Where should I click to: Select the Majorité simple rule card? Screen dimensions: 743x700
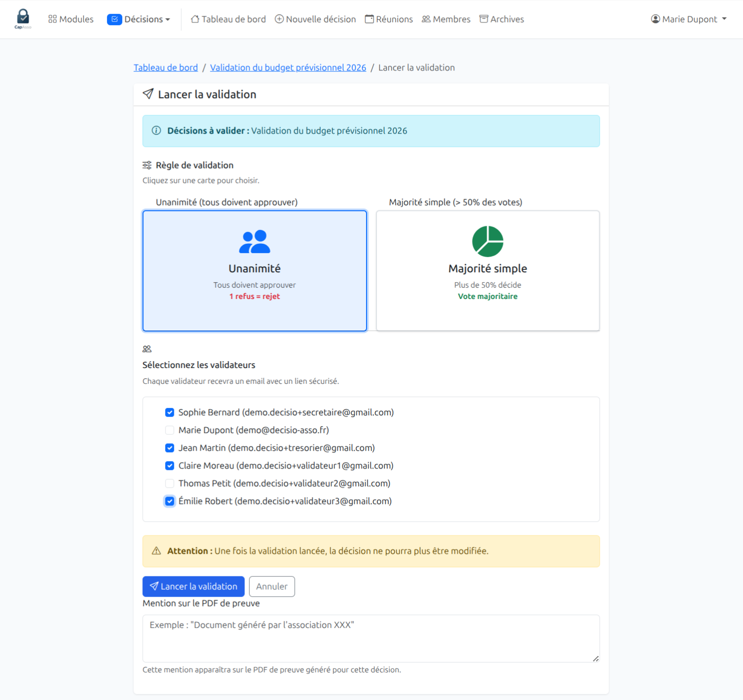[x=487, y=270]
